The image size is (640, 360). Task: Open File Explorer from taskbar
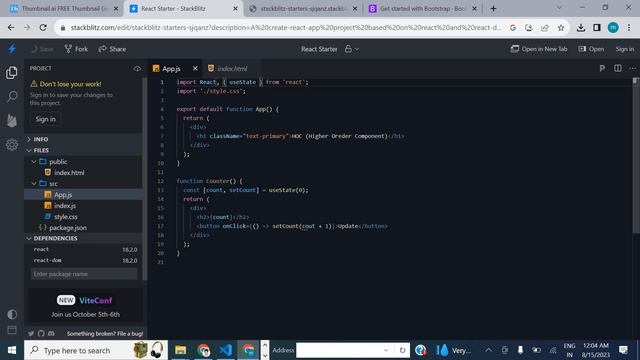coord(180,350)
